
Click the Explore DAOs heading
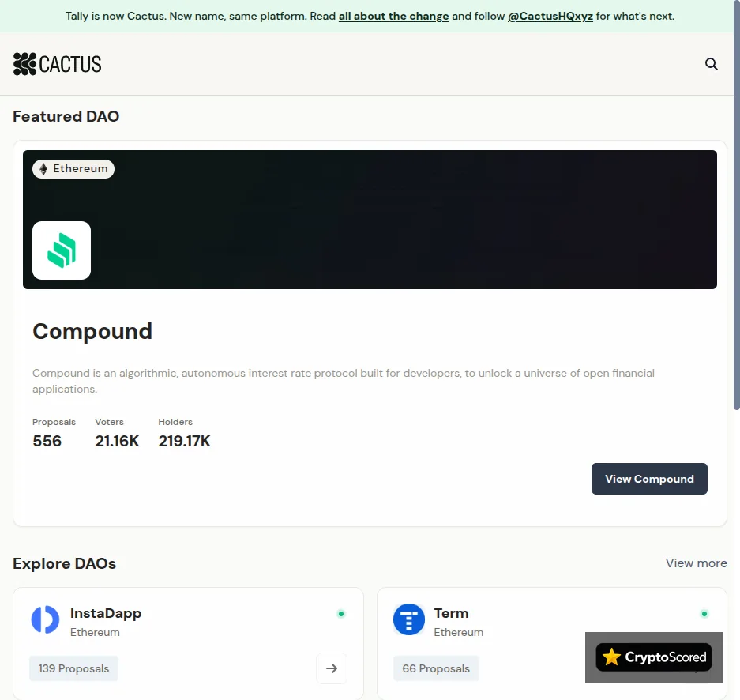click(x=64, y=563)
